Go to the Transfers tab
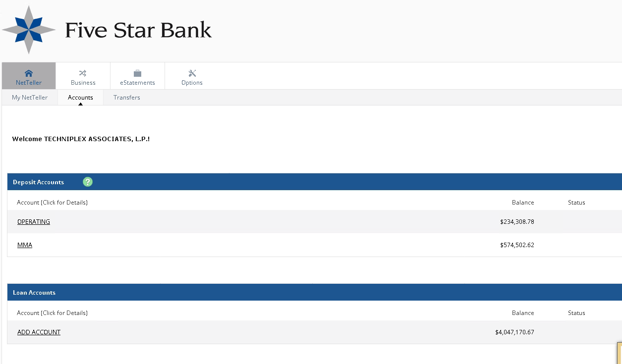The width and height of the screenshot is (622, 364). tap(126, 98)
